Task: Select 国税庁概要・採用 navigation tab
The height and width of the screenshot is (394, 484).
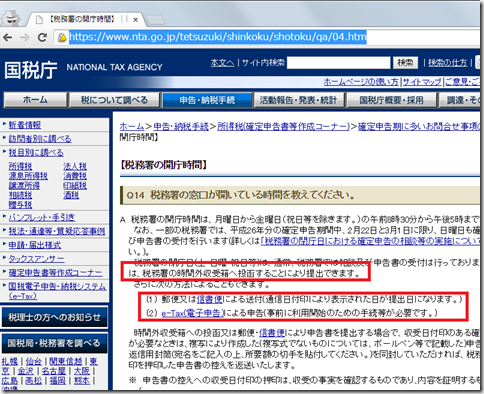Action: coord(391,100)
